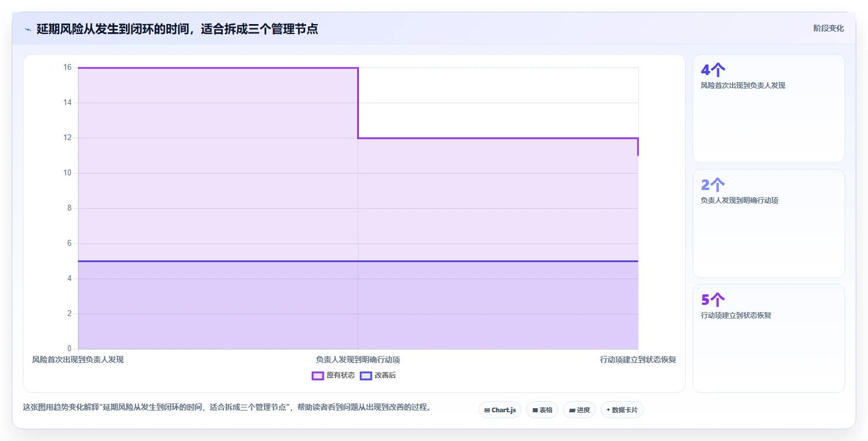
Task: Click the 阶段变化 label in header
Action: click(829, 28)
